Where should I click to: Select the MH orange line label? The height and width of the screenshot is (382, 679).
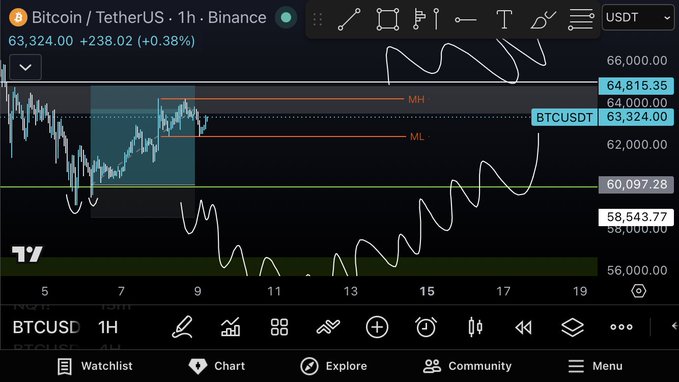point(416,100)
